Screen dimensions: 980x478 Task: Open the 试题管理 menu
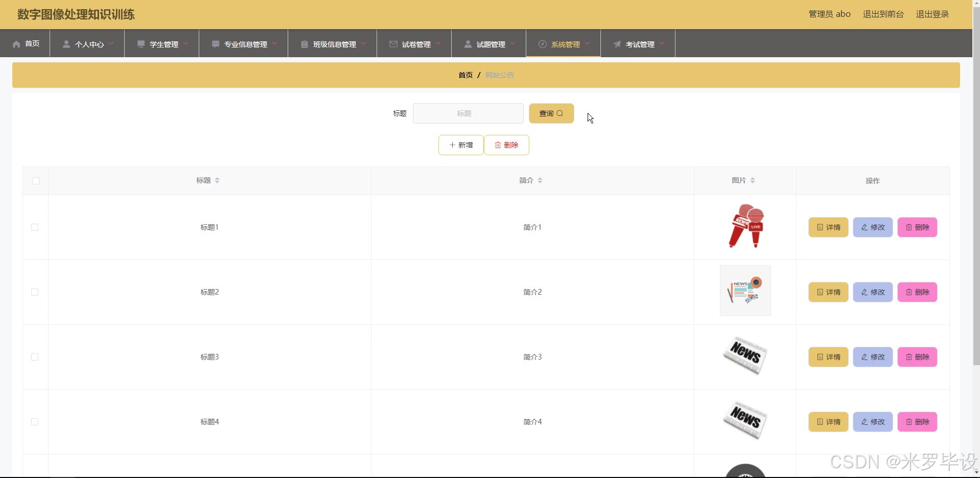tap(489, 43)
